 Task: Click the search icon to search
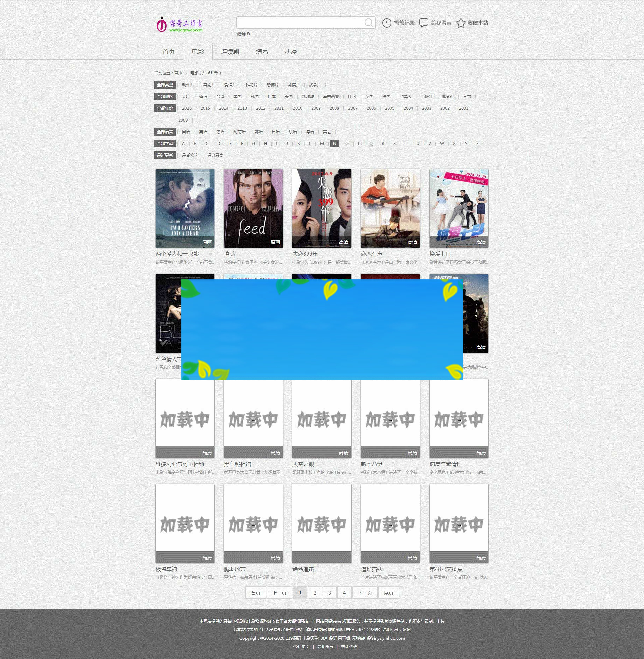point(369,22)
